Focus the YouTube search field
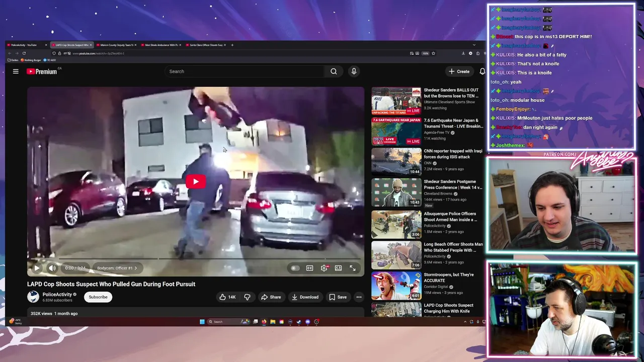This screenshot has width=644, height=362. [x=246, y=71]
